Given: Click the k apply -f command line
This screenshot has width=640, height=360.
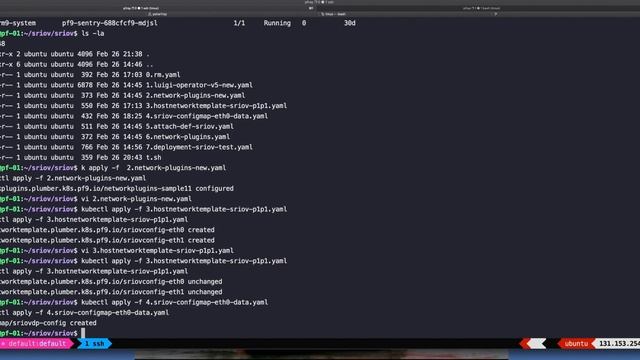Looking at the screenshot, I should [153, 168].
